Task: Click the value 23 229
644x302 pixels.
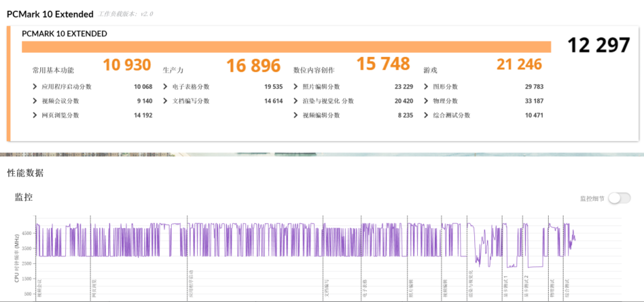Action: click(x=404, y=87)
